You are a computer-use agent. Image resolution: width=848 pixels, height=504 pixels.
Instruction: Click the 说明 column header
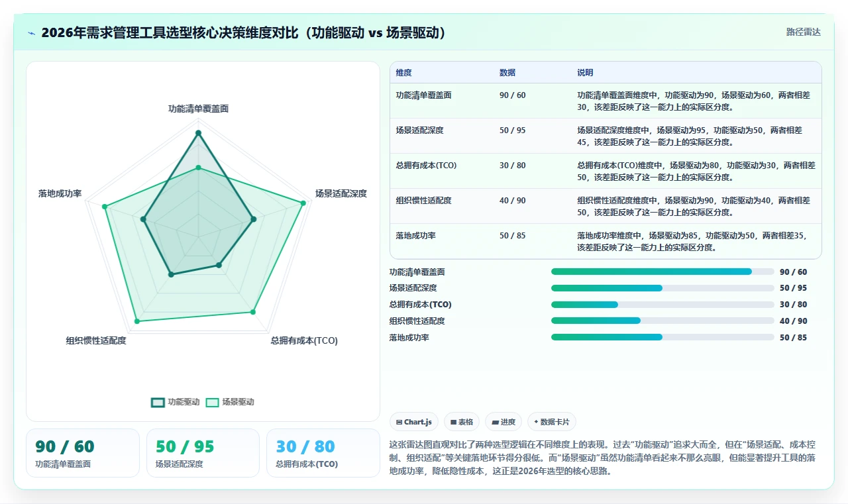coord(585,73)
